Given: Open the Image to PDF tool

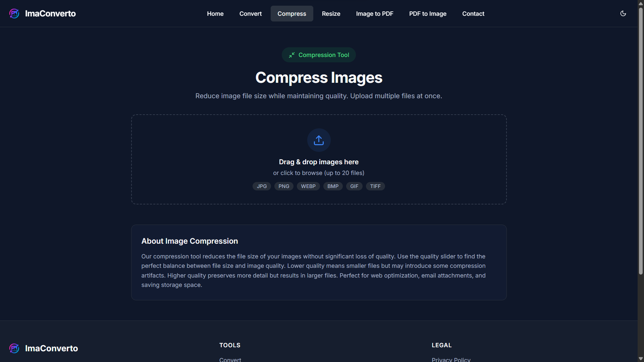Looking at the screenshot, I should coord(374,13).
